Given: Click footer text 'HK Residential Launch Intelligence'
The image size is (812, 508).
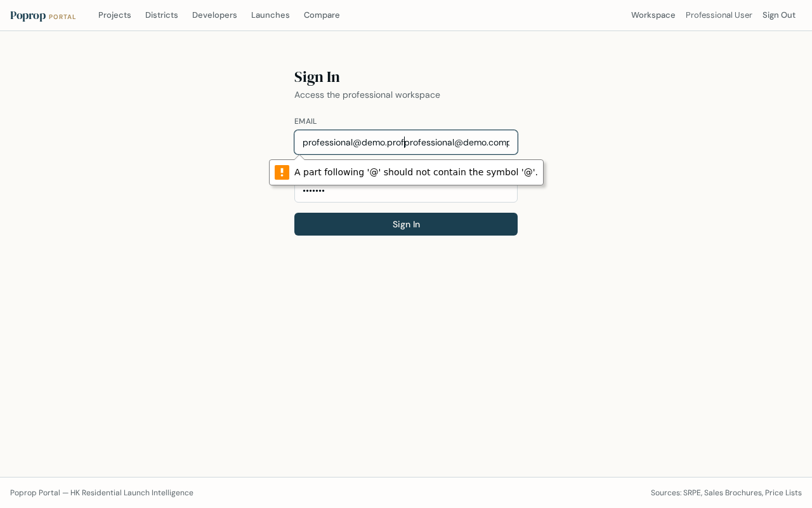Looking at the screenshot, I should 132,493.
